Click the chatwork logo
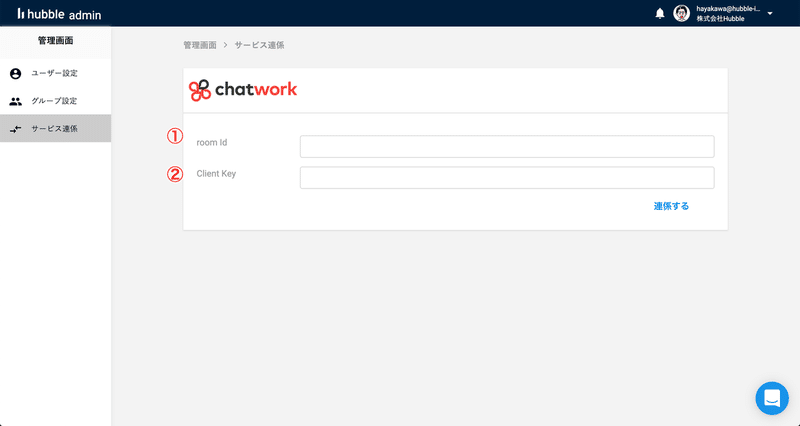 (243, 90)
